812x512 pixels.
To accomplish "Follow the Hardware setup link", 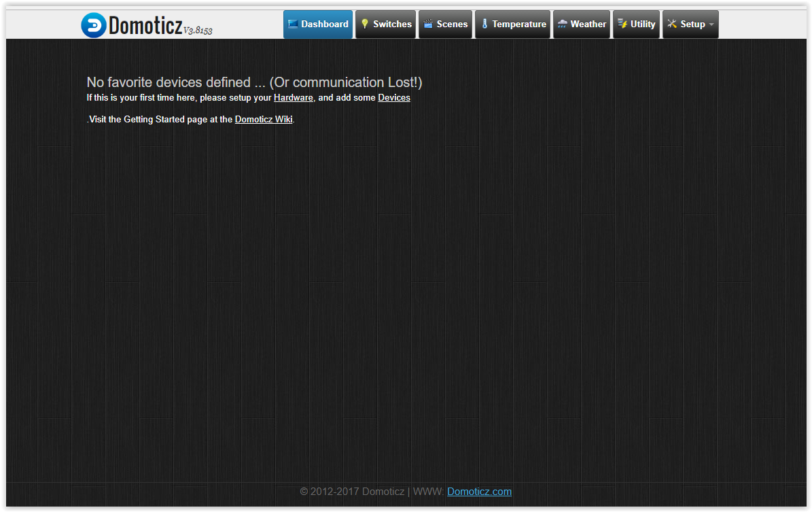I will [x=293, y=98].
